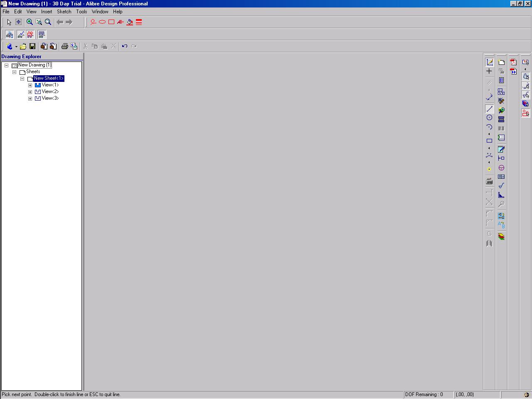Click the Save floppy disk icon
532x399 pixels.
[x=32, y=46]
